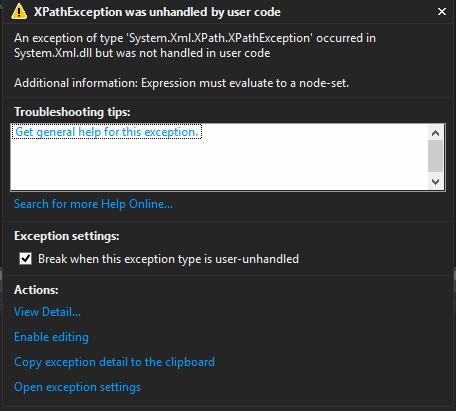Open 'Get general help for this exception' link
This screenshot has width=456, height=411.
[107, 132]
